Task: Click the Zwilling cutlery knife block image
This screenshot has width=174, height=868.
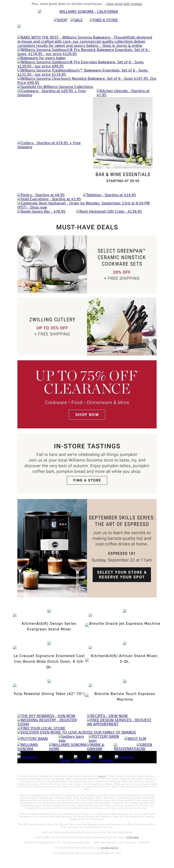Action: pyautogui.click(x=122, y=326)
